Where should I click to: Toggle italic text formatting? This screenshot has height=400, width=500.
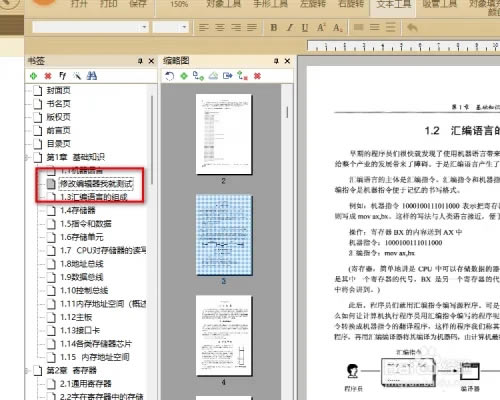coord(290,27)
